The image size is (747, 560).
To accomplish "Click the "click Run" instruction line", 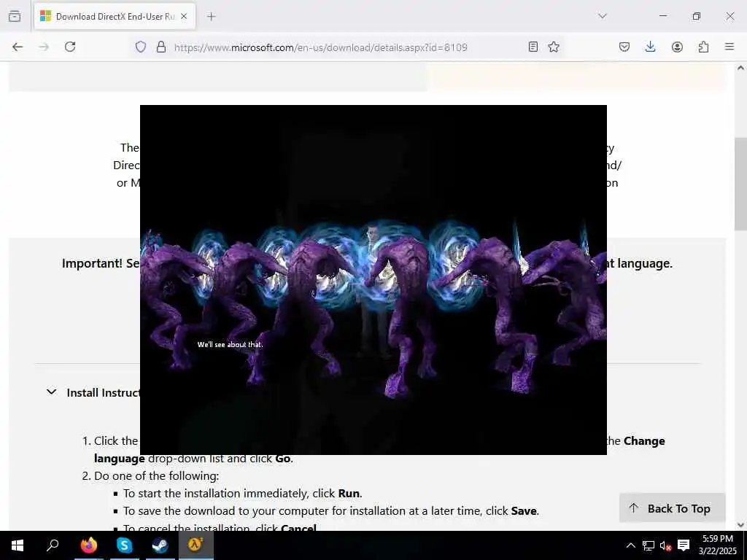I will (x=242, y=494).
